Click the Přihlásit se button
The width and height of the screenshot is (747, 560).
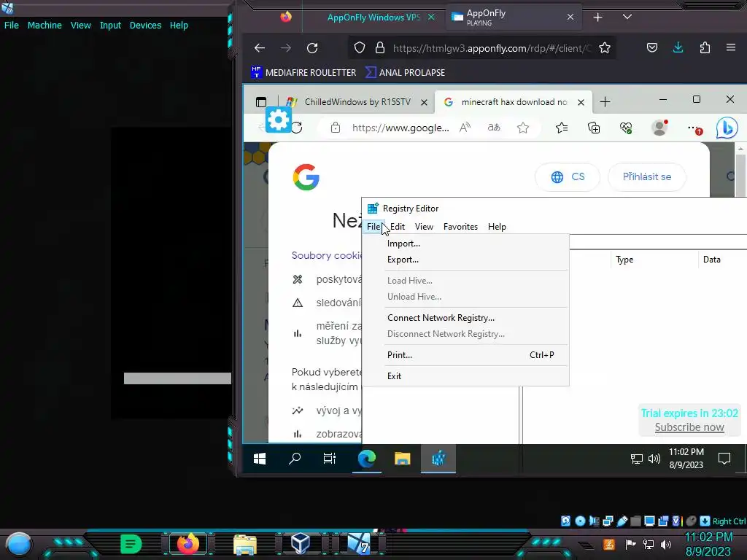coord(647,176)
